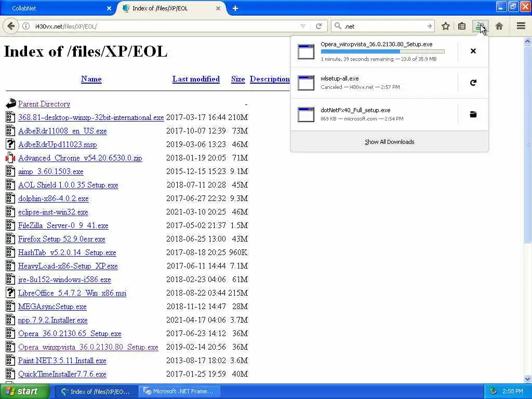Image resolution: width=532 pixels, height=399 pixels.
Task: Toggle the downloads panel toolbar button
Action: click(480, 26)
